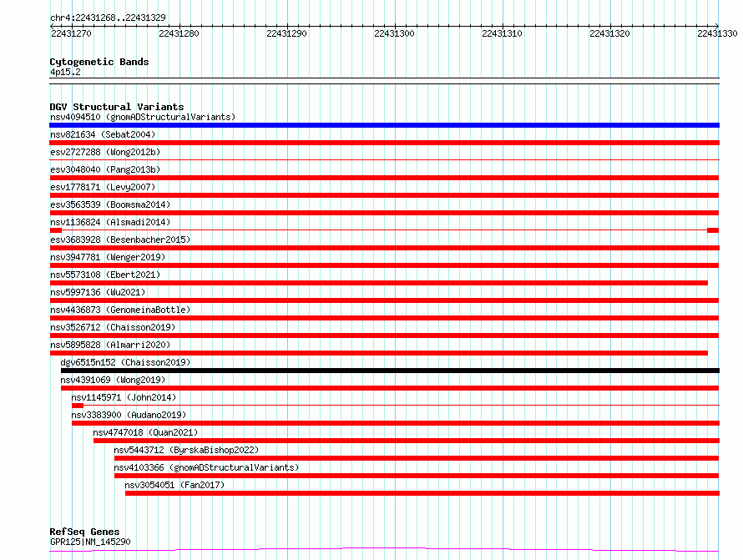The height and width of the screenshot is (560, 743).
Task: Open the nsv5573108 (Ebert2021) label
Action: 105,275
